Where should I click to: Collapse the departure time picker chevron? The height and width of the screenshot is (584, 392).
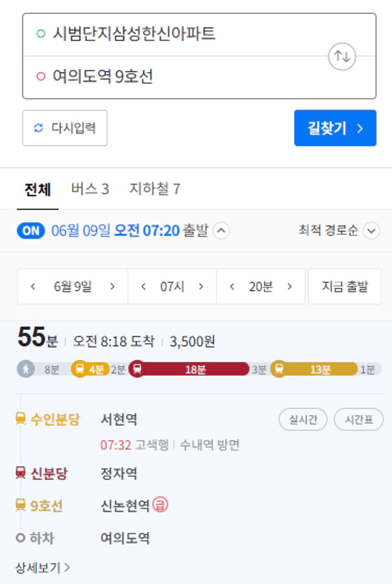click(x=221, y=231)
